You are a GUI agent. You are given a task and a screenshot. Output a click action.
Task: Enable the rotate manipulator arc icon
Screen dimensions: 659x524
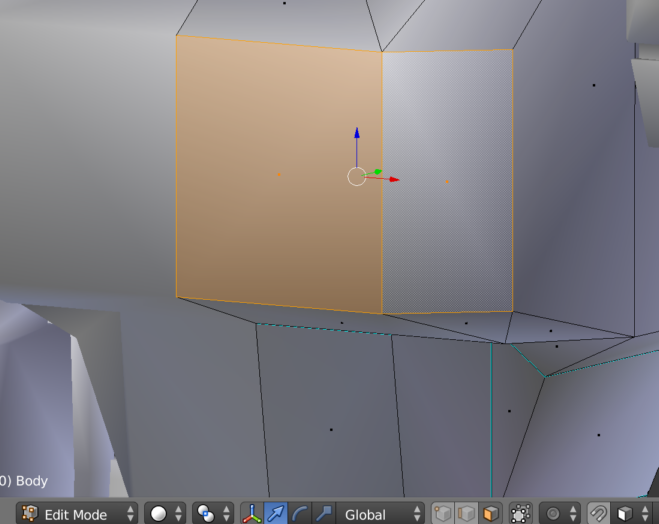click(x=300, y=514)
